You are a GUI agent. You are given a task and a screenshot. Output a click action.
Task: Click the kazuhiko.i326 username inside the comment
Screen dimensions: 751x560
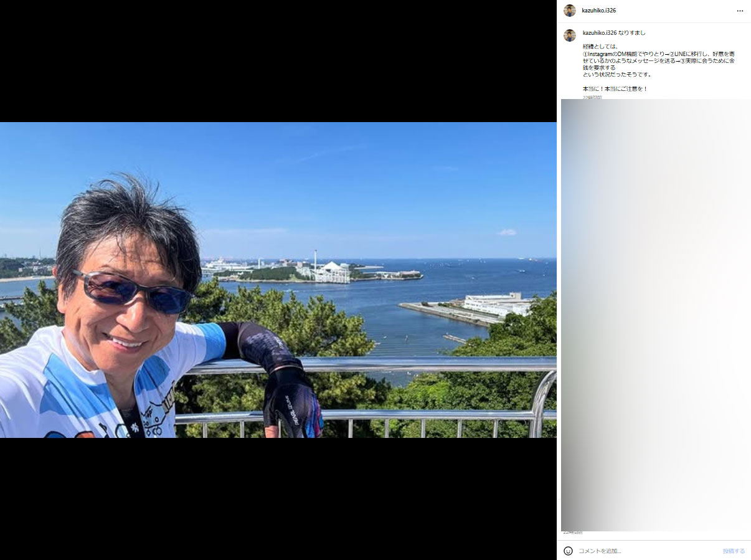598,32
